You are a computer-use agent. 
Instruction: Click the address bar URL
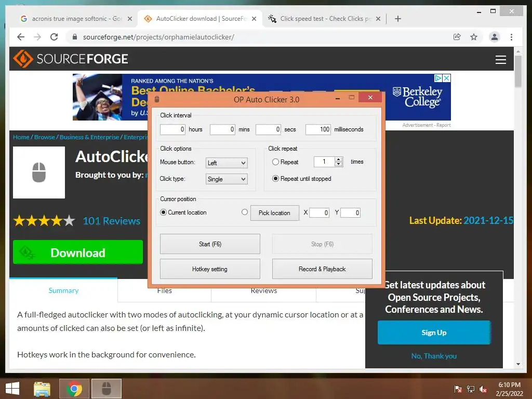click(x=158, y=37)
